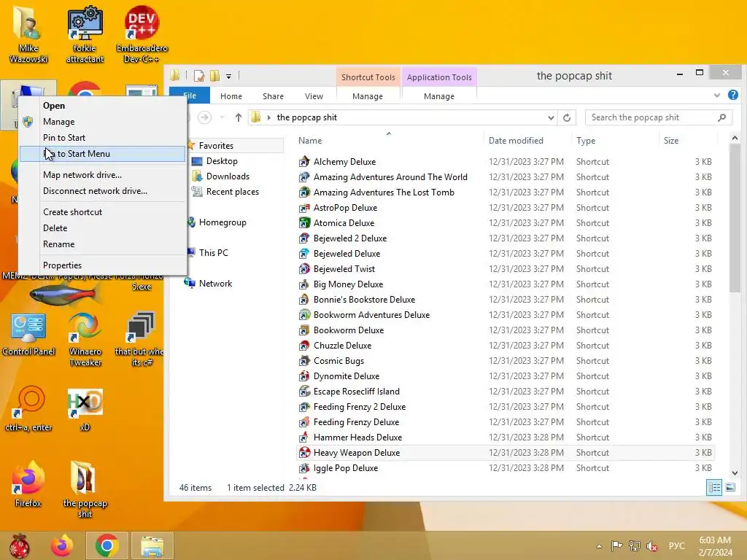Switch to Chrome on the taskbar
Viewport: 747px width, 560px height.
point(107,545)
